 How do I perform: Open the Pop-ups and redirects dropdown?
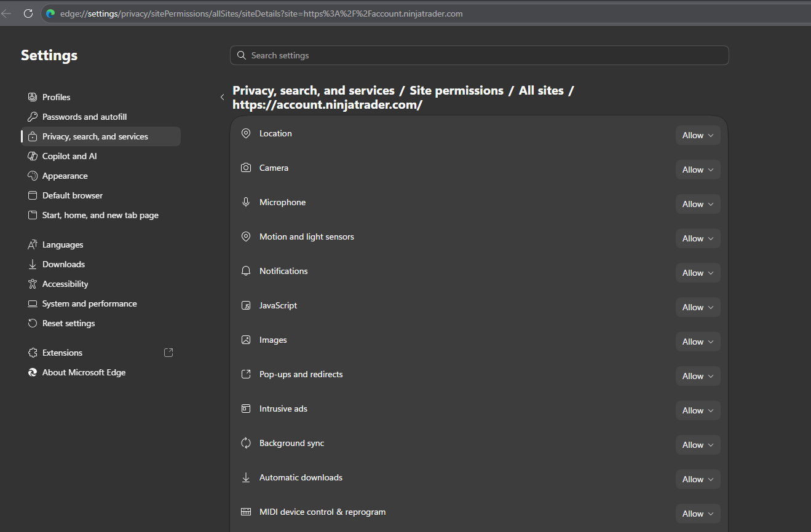click(x=698, y=377)
